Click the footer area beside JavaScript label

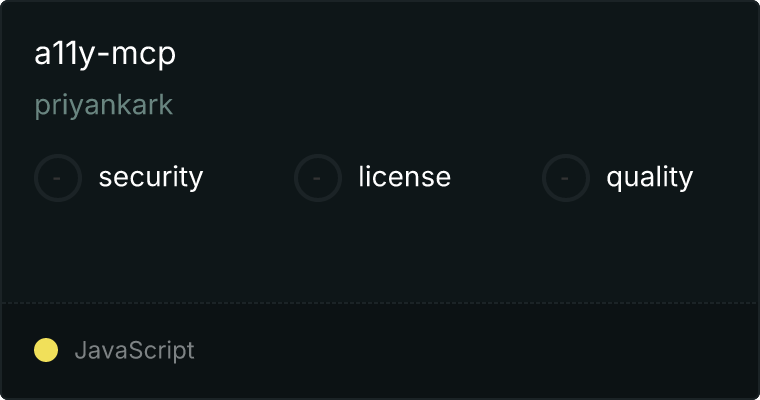point(475,351)
